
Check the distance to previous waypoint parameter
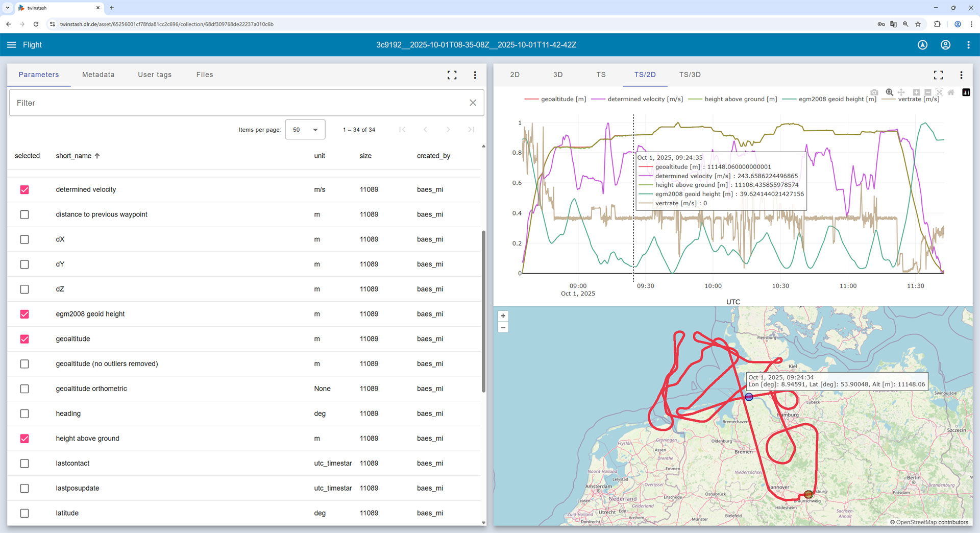24,215
